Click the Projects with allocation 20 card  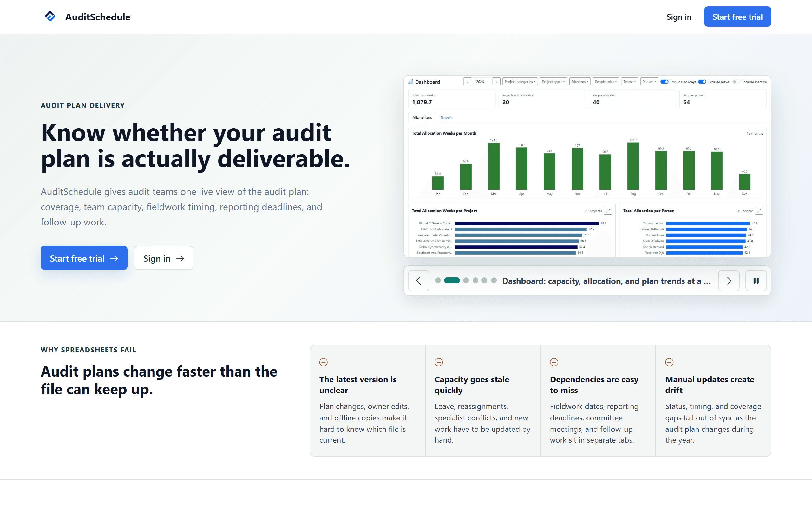tap(542, 99)
